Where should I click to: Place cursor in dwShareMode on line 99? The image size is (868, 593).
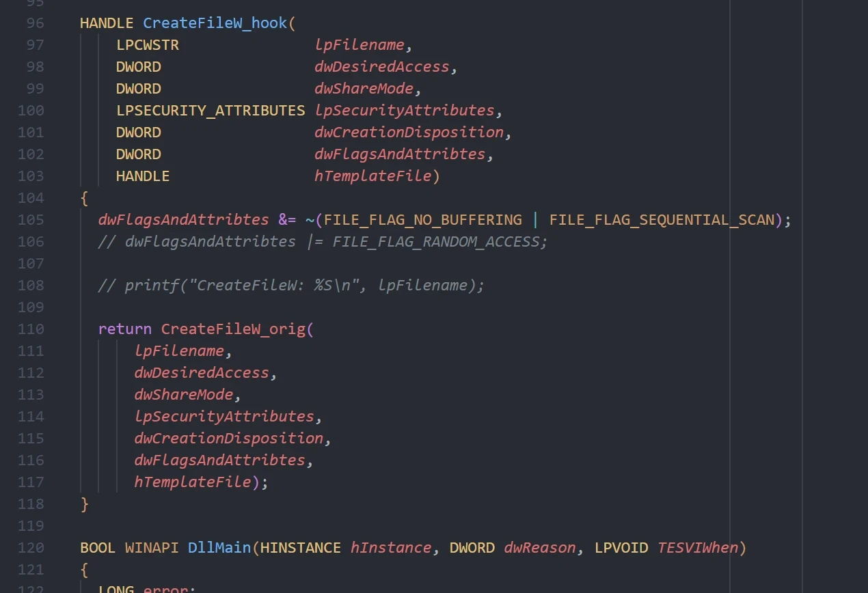pyautogui.click(x=364, y=89)
